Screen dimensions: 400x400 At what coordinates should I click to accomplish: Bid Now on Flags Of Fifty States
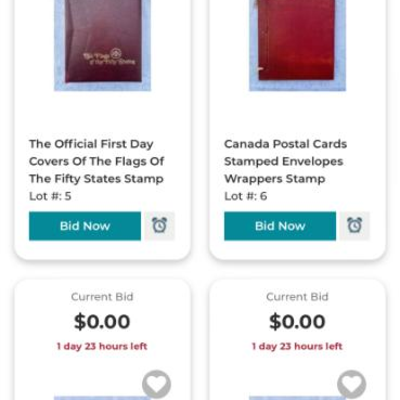click(85, 226)
